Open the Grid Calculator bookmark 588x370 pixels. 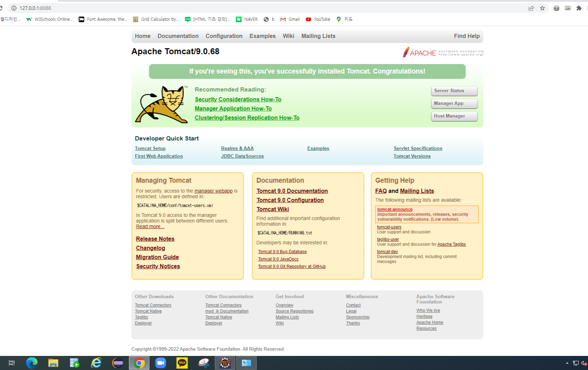coord(156,19)
